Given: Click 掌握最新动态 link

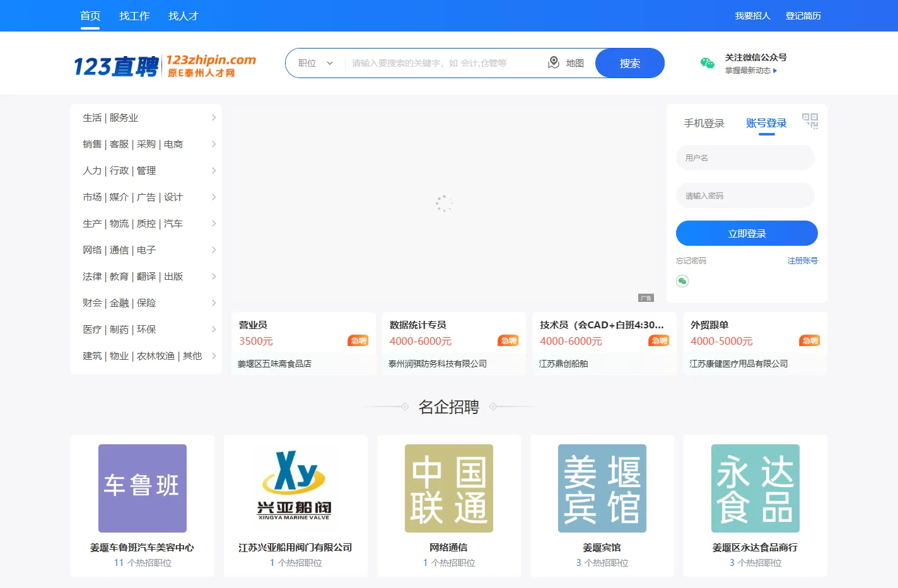Looking at the screenshot, I should tap(750, 71).
